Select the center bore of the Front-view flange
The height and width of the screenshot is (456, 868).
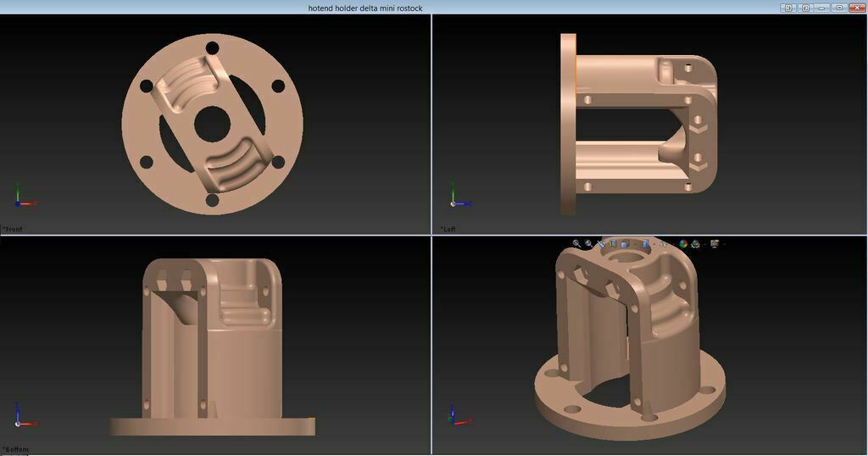(213, 125)
